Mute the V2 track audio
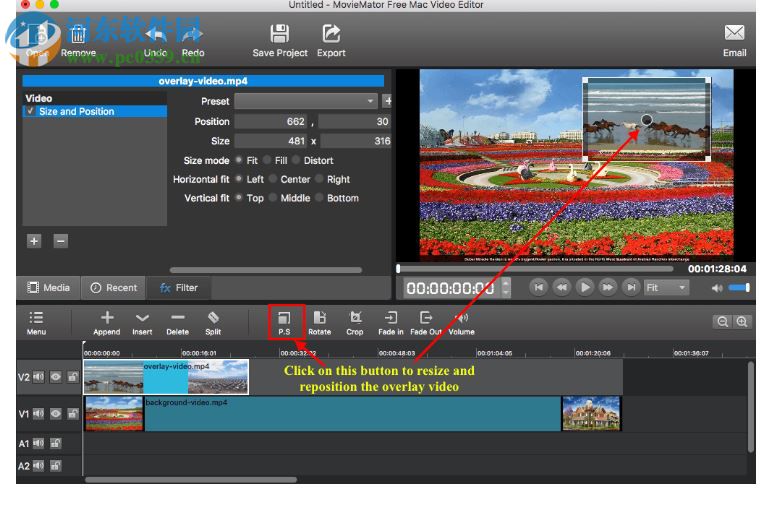 [x=39, y=377]
